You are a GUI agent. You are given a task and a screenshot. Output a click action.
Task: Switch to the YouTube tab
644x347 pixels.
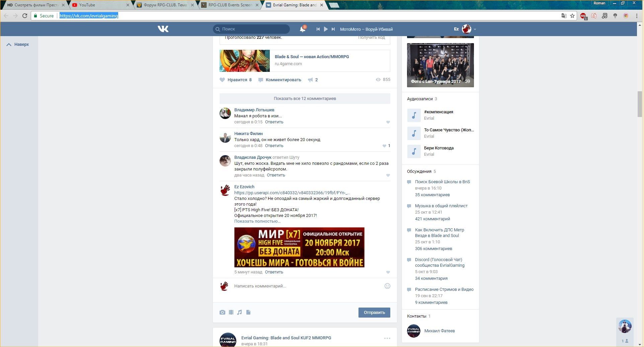coord(100,5)
